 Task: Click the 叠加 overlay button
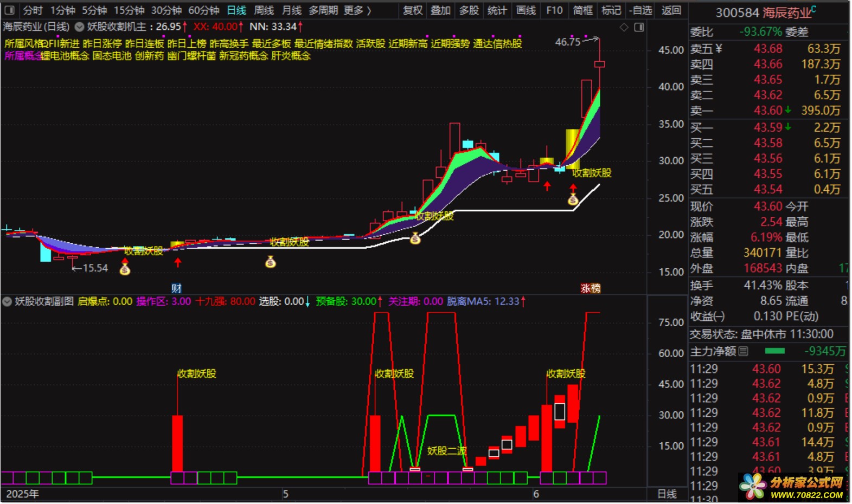pyautogui.click(x=440, y=10)
